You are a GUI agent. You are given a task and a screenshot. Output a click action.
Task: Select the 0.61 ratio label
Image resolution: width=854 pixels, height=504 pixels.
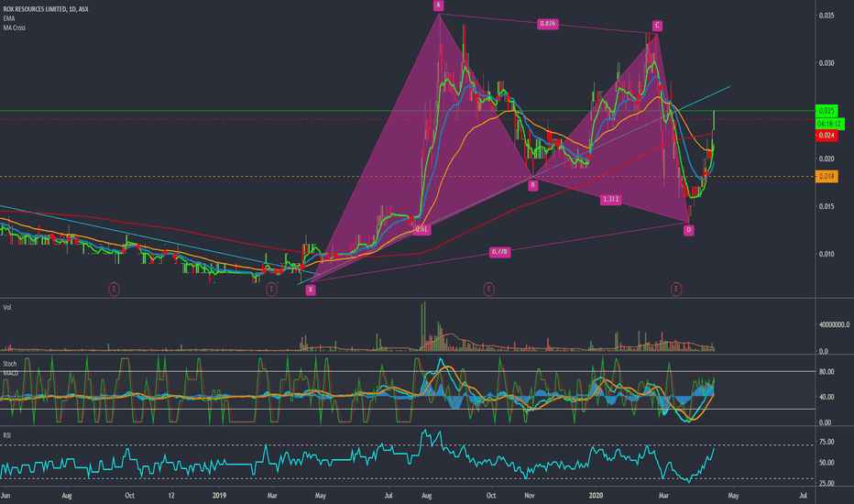tap(422, 229)
